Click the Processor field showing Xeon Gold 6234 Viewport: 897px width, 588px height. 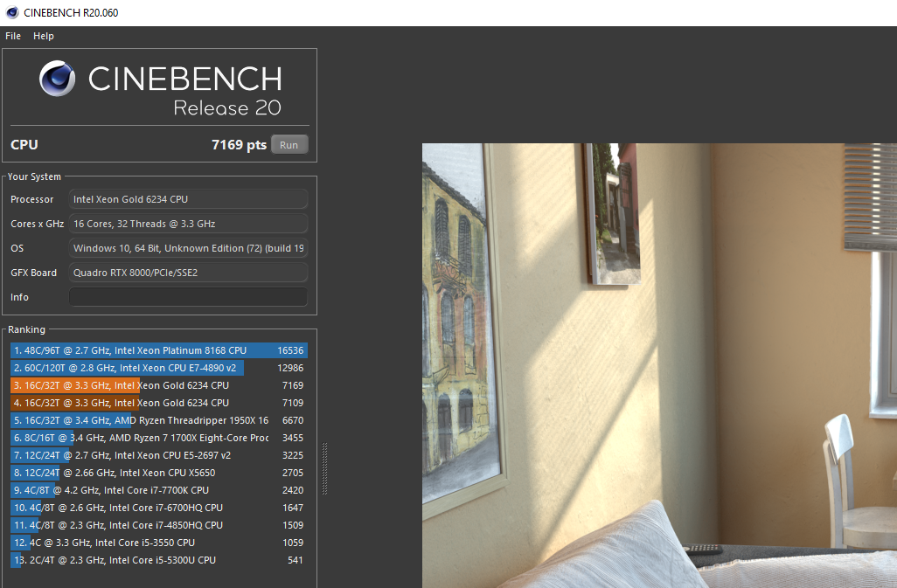pos(188,199)
